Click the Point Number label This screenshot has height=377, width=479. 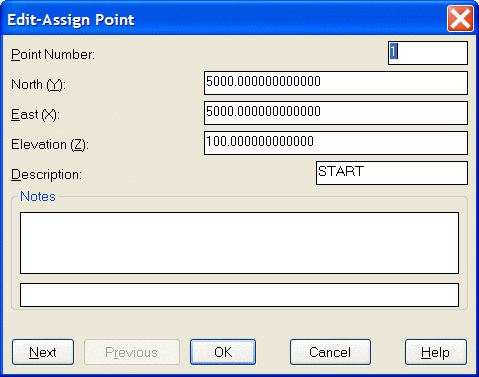53,54
